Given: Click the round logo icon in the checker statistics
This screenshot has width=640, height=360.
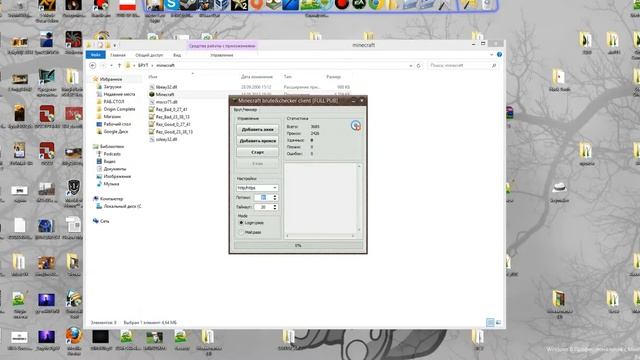Looking at the screenshot, I should click(x=356, y=126).
